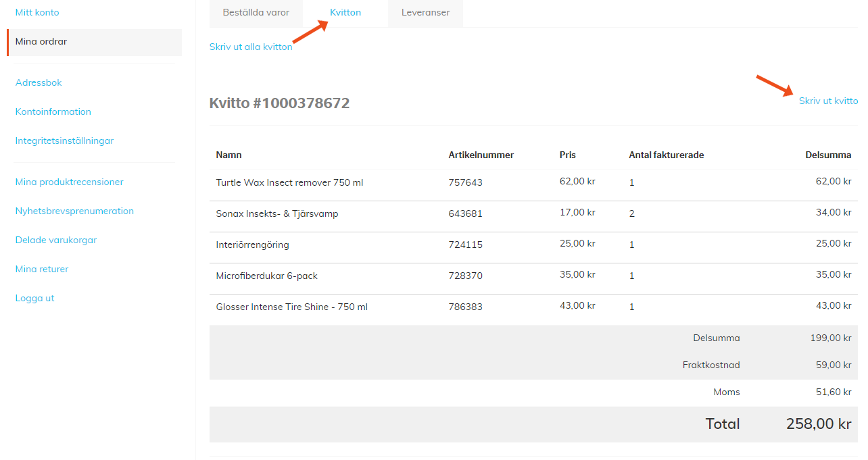868x460 pixels.
Task: Click Turtle Wax Insect remover product name
Action: (289, 182)
